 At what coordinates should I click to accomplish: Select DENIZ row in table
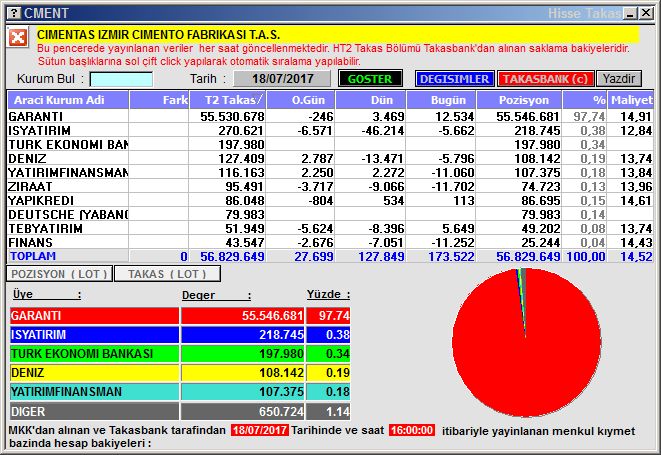[x=330, y=158]
